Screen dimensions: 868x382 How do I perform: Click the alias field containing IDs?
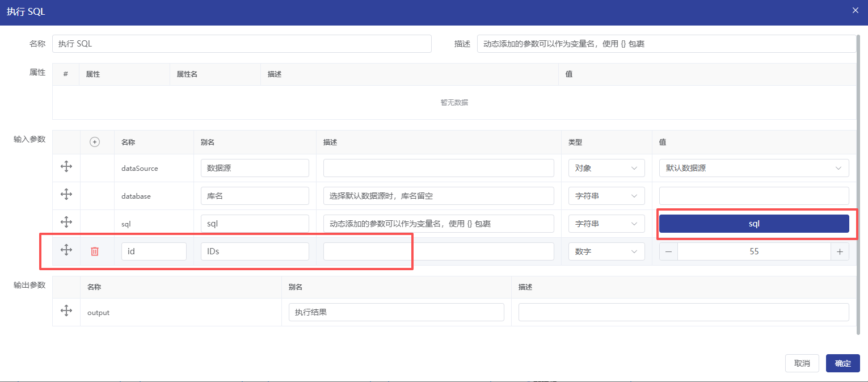[x=254, y=251]
